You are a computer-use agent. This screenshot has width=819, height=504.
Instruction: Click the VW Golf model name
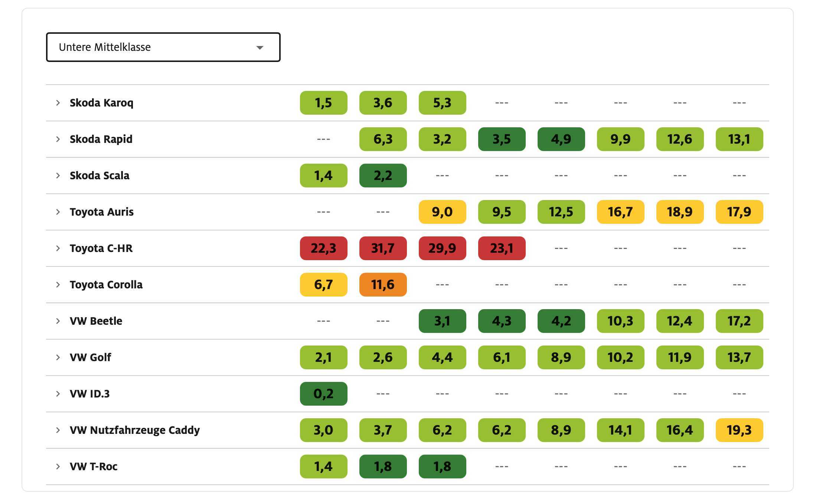pyautogui.click(x=90, y=357)
